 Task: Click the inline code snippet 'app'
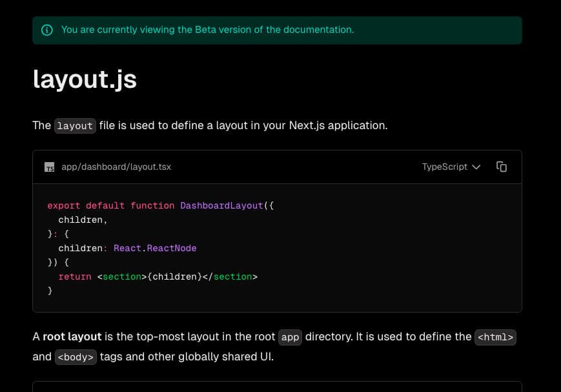290,337
